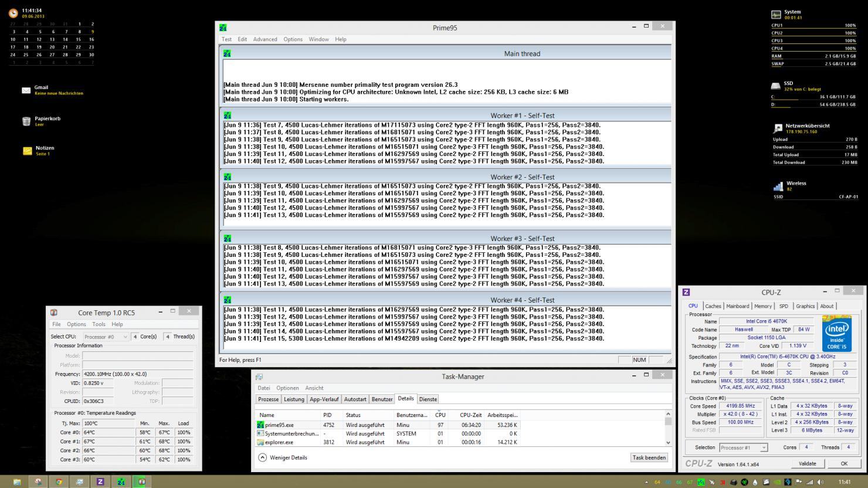The height and width of the screenshot is (488, 868).
Task: Collapse Task-Manager with Weniger Details
Action: pos(283,457)
